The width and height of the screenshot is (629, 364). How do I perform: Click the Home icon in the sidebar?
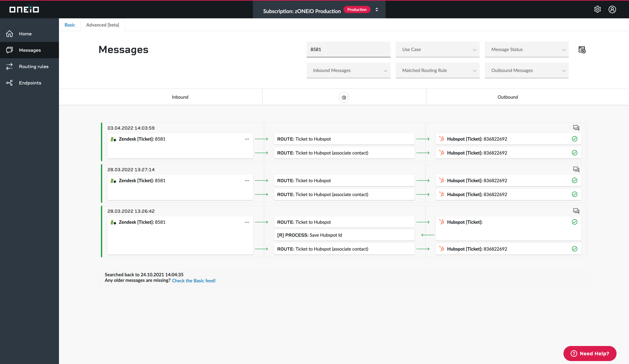10,34
